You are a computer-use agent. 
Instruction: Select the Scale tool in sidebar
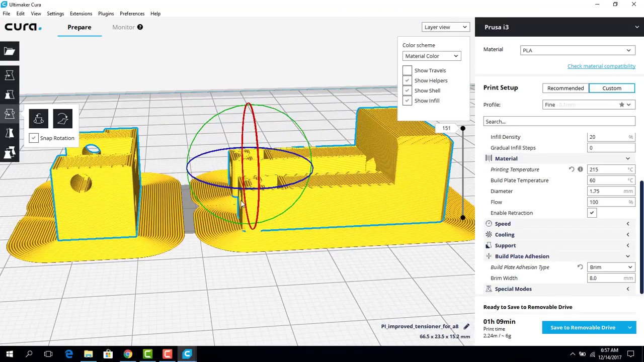click(10, 95)
